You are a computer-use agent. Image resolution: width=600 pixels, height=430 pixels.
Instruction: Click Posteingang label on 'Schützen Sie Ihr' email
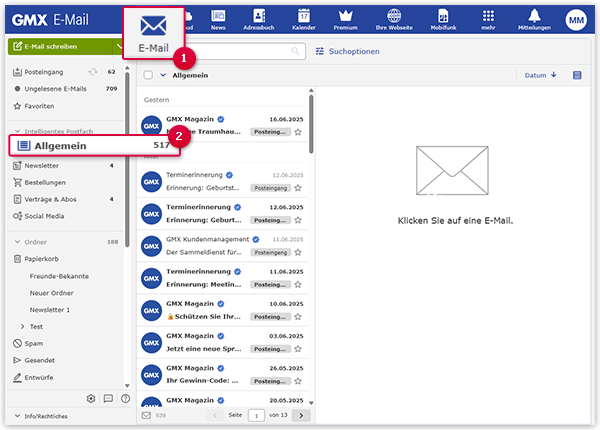pyautogui.click(x=270, y=317)
